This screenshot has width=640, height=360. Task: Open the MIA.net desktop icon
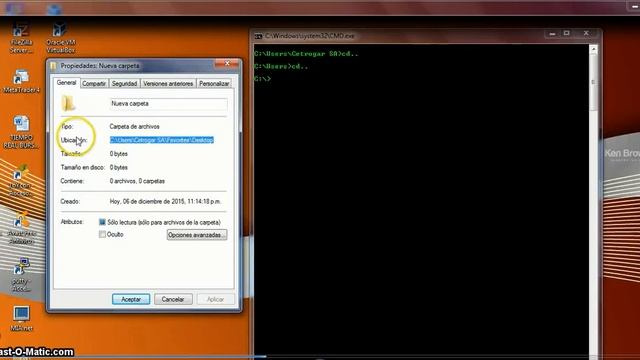pos(21,318)
